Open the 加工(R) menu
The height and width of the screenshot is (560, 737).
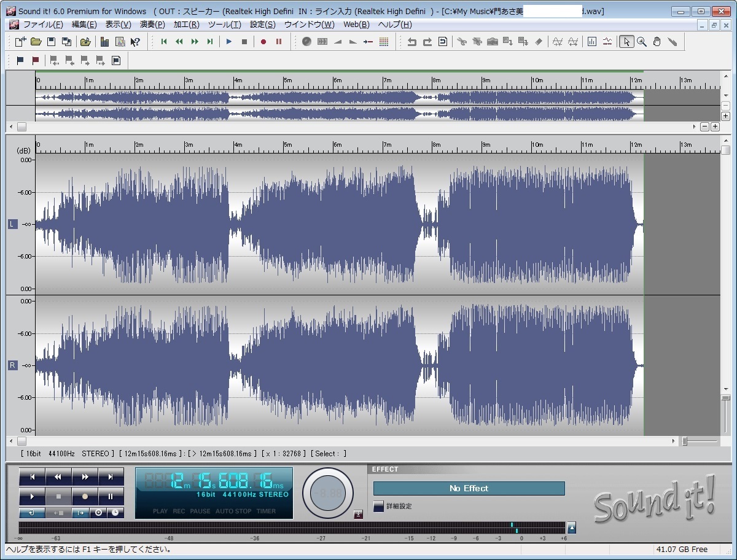186,25
